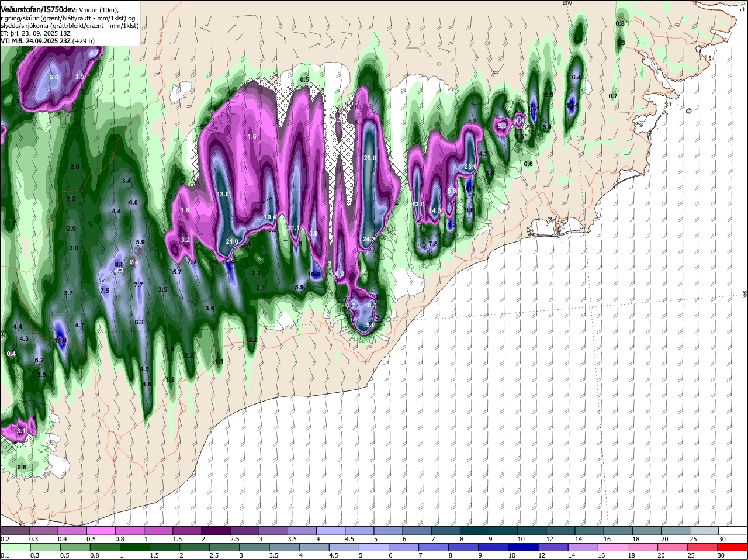
Task: Click the dark green swatch between 1 and 1.5 in bottom legend row
Action: (x=135, y=548)
